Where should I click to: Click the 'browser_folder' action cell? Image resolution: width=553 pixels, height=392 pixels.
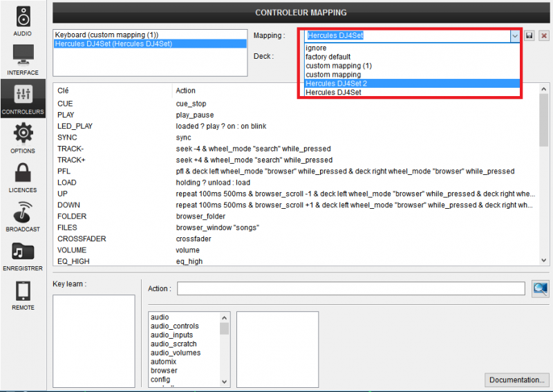coord(200,216)
